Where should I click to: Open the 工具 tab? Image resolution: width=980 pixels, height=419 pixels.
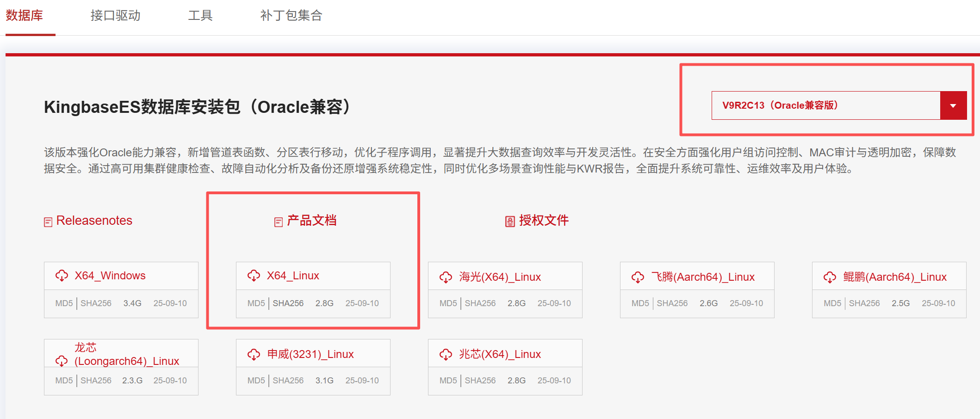200,16
